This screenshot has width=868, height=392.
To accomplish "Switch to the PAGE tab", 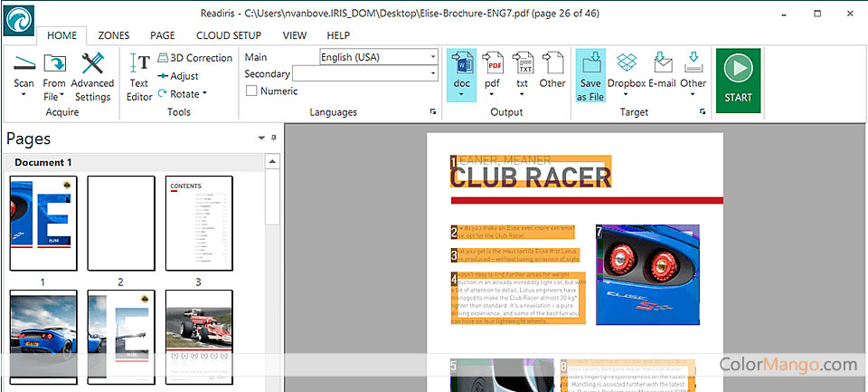I will tap(163, 35).
